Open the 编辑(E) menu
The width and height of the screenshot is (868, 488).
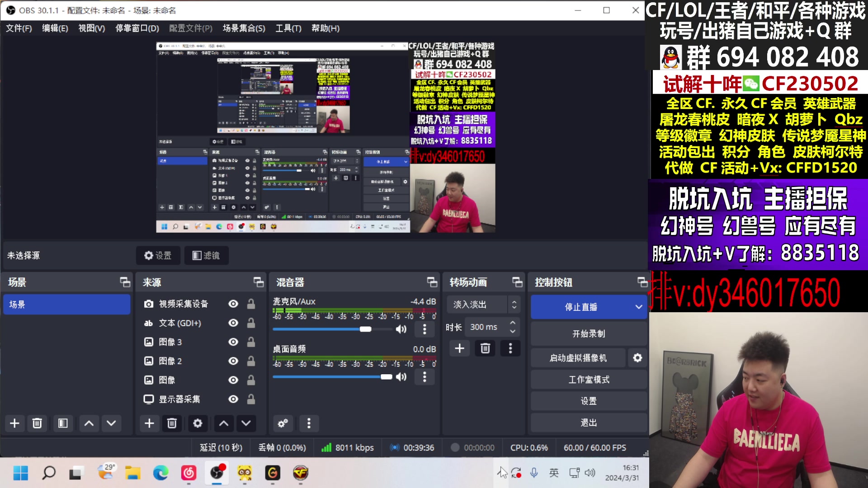click(55, 28)
